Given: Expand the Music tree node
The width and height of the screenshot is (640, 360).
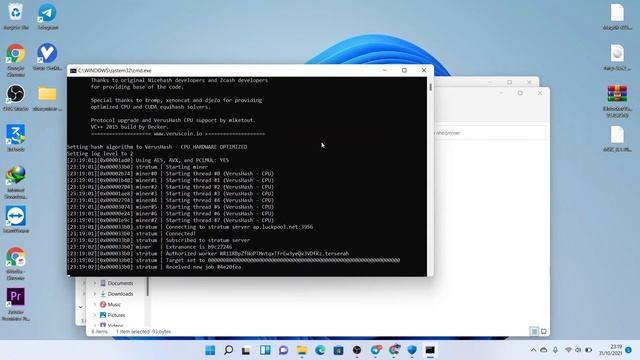Looking at the screenshot, I should click(x=95, y=304).
